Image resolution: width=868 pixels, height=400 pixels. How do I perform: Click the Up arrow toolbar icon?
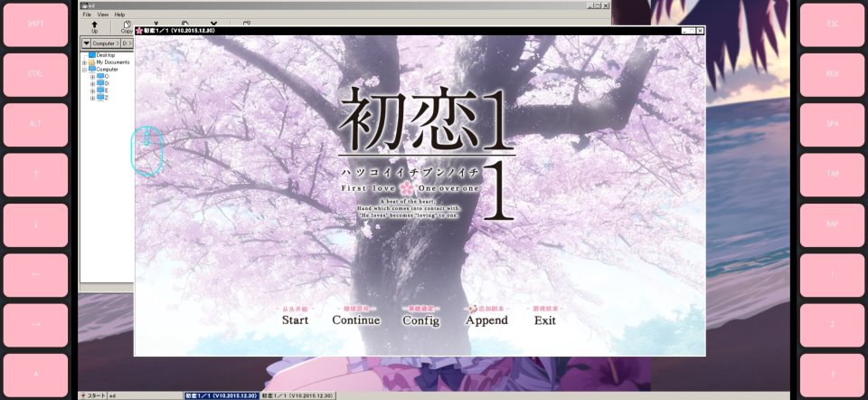94,25
